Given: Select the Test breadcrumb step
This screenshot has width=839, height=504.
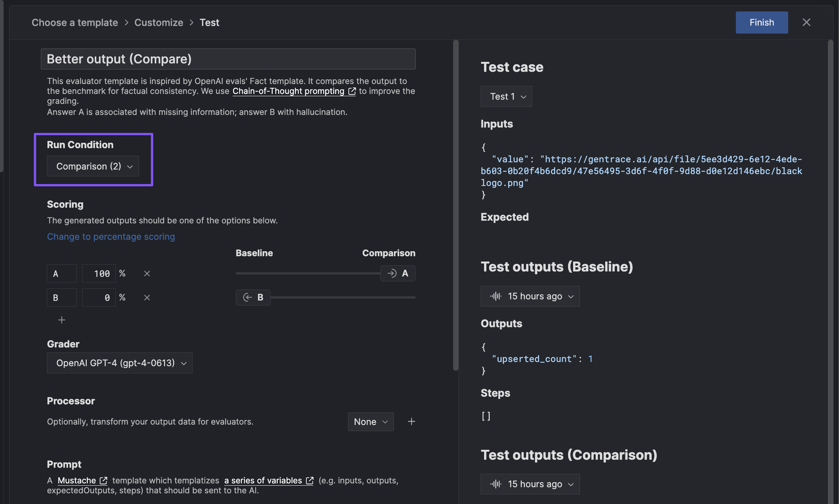Looking at the screenshot, I should (209, 23).
